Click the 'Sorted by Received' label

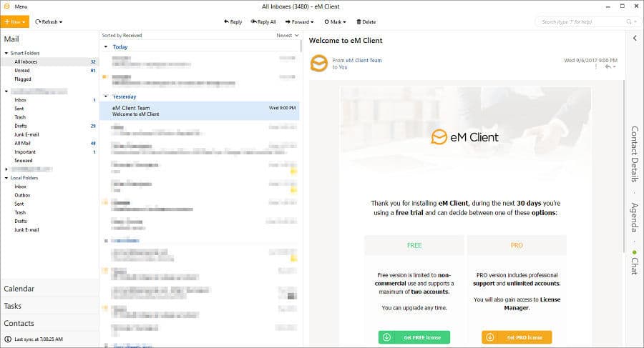click(x=122, y=35)
